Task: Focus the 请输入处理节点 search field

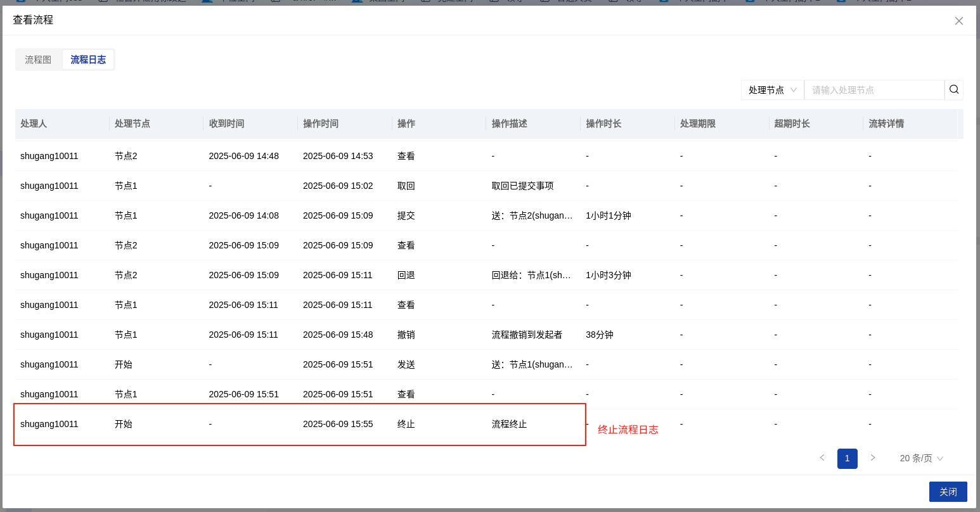Action: [x=874, y=90]
